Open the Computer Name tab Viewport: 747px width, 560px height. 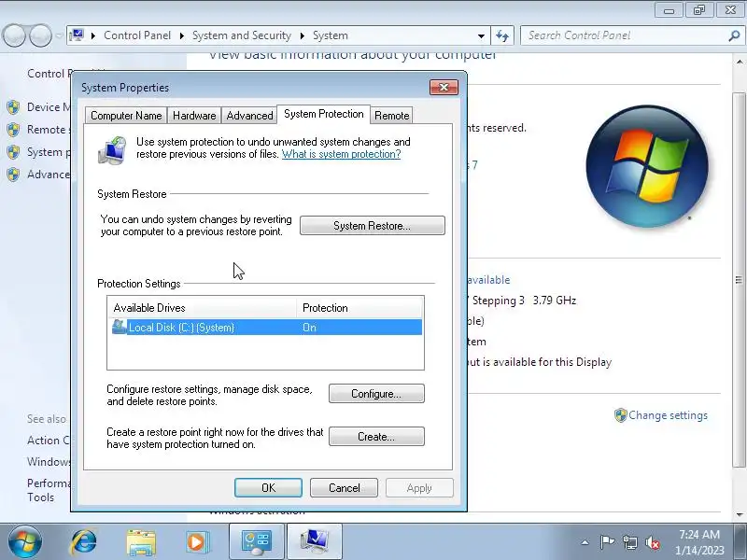click(126, 116)
